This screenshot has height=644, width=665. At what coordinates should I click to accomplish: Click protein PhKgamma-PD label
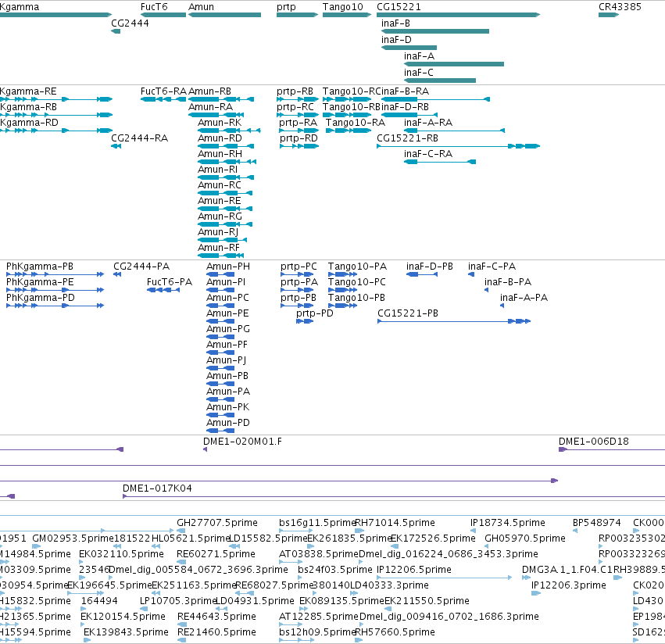41,298
